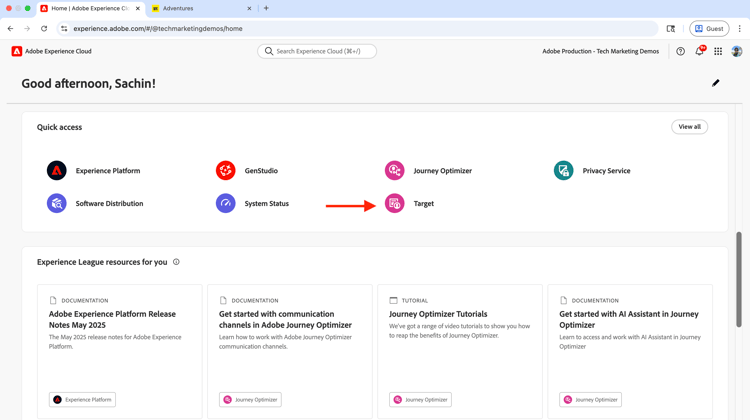
Task: Close the Adventures tab
Action: (249, 9)
